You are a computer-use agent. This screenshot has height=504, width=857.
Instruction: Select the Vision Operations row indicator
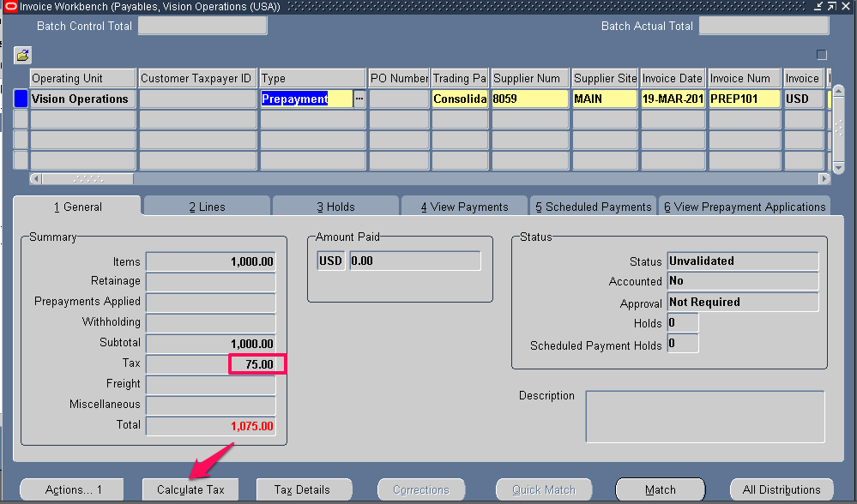point(21,99)
